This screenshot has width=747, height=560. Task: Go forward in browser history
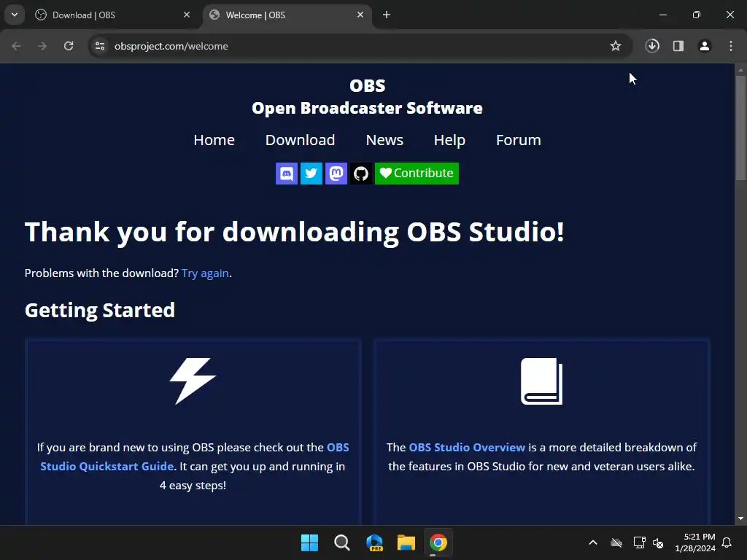coord(42,46)
